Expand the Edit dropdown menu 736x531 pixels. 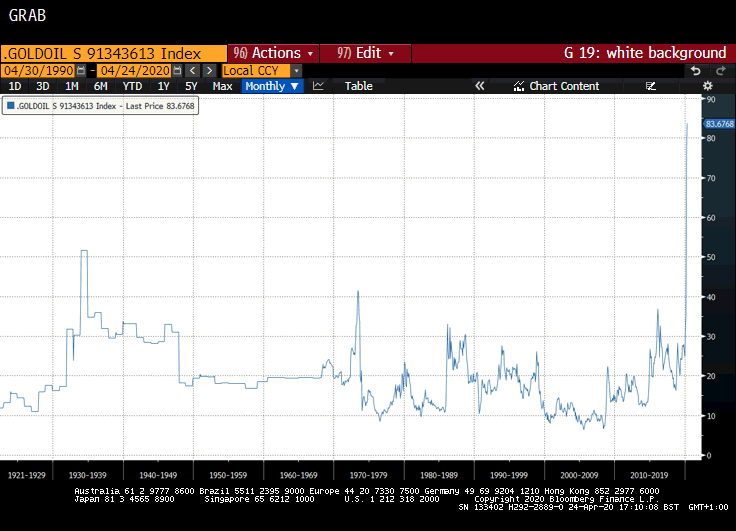[x=366, y=53]
